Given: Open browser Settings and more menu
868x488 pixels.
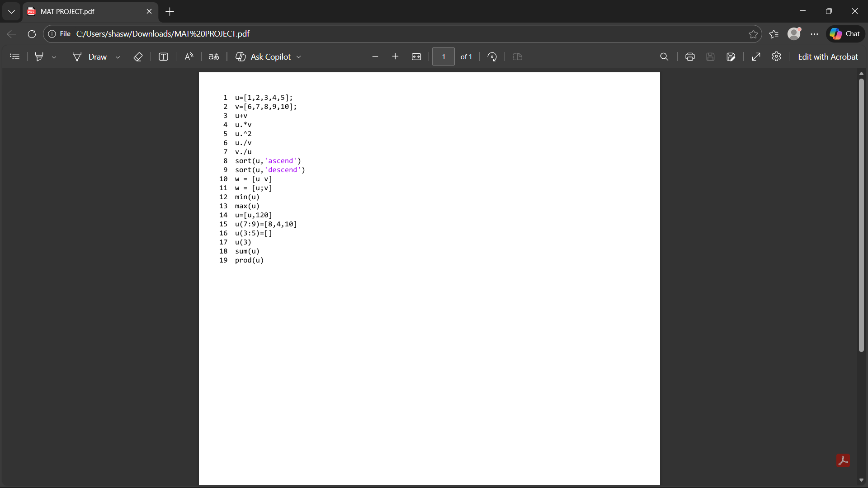Looking at the screenshot, I should [x=815, y=34].
